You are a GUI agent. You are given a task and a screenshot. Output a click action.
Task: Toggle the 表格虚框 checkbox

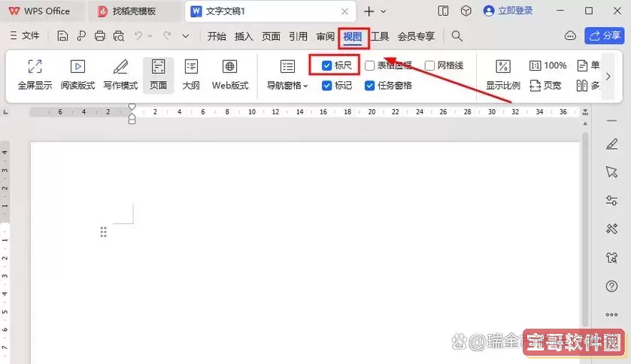click(369, 65)
